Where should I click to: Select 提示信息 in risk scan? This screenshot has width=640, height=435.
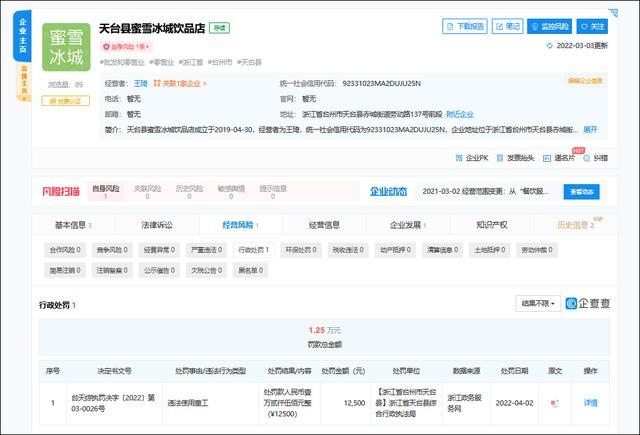pyautogui.click(x=273, y=192)
